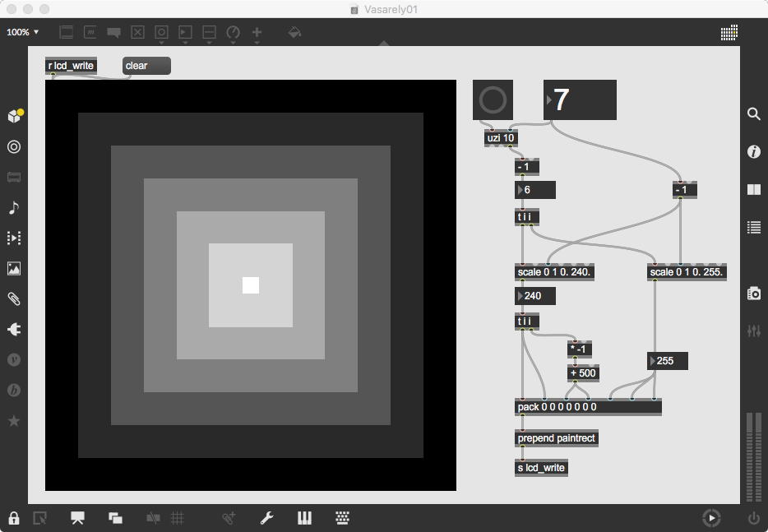Click the bang button above uzi

(x=493, y=100)
